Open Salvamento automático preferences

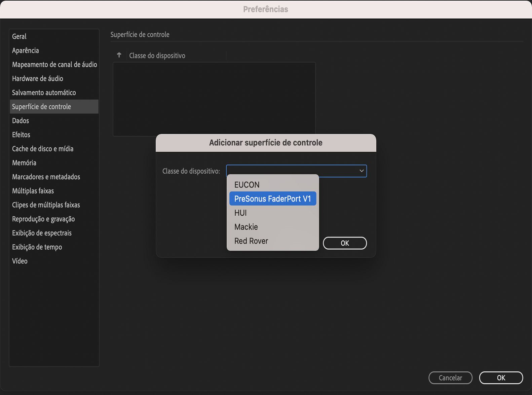pos(54,93)
